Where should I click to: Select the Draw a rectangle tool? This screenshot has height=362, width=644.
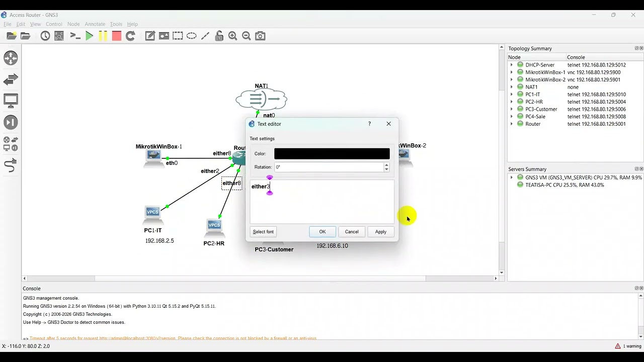178,36
